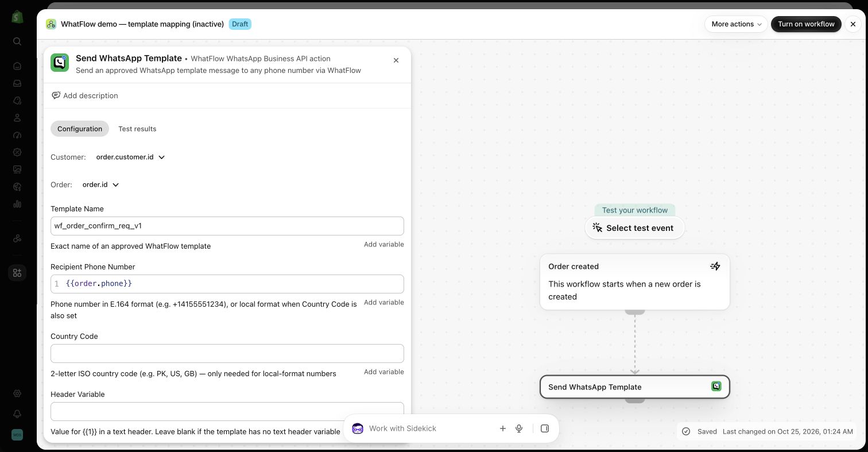The image size is (868, 452).
Task: Click Last changed on Oct 25 text
Action: tap(788, 431)
